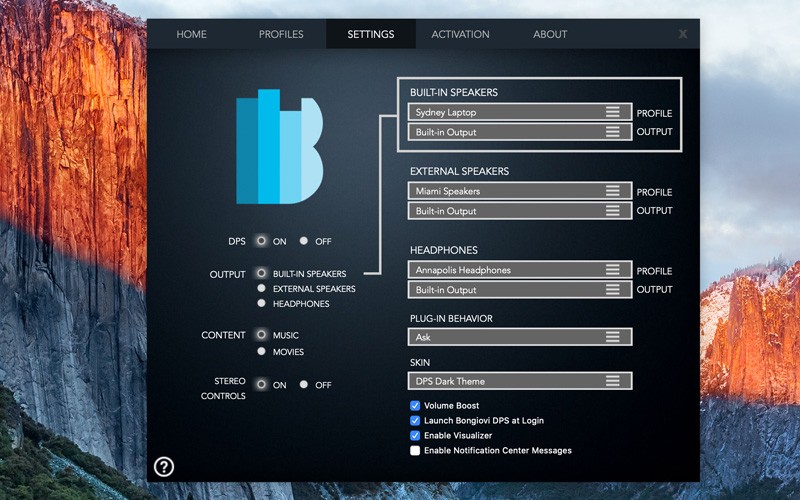
Task: Select the Settings tab
Action: point(371,34)
